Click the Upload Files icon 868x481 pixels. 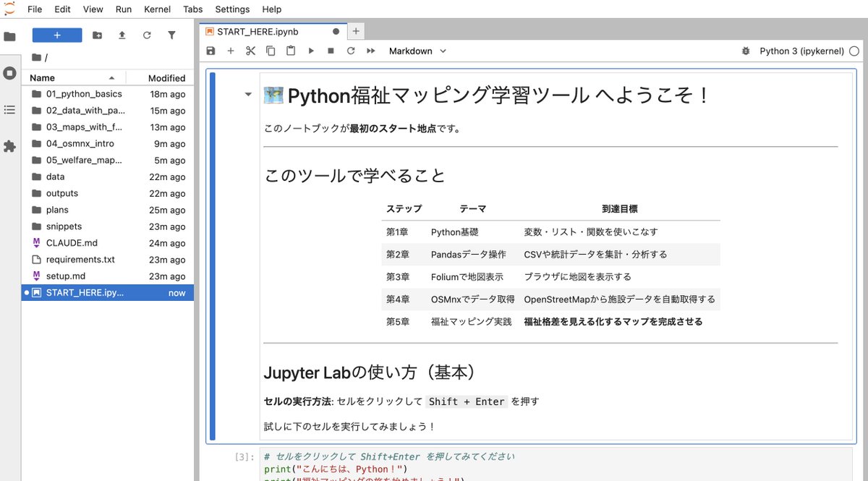pos(122,35)
